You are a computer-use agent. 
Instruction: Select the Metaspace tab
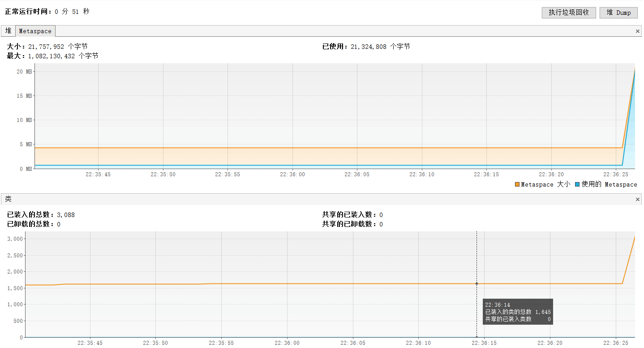click(x=35, y=31)
